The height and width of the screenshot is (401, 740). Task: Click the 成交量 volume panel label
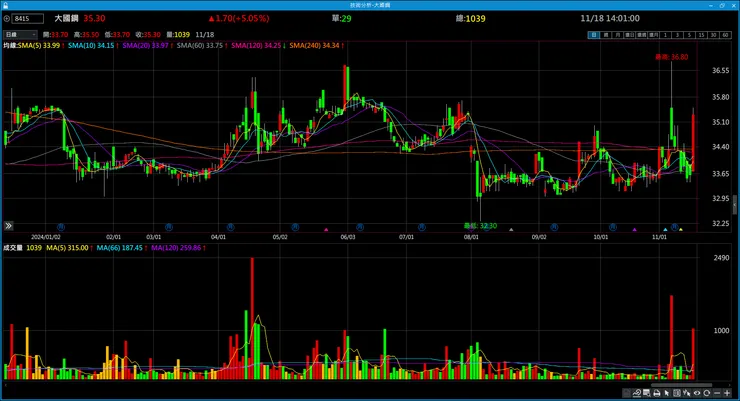[13, 248]
